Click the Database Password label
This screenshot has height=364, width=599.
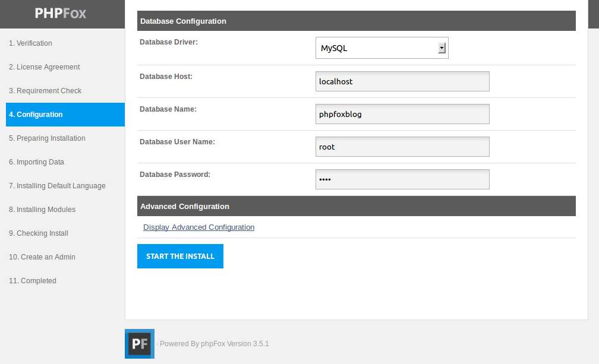[x=175, y=175]
